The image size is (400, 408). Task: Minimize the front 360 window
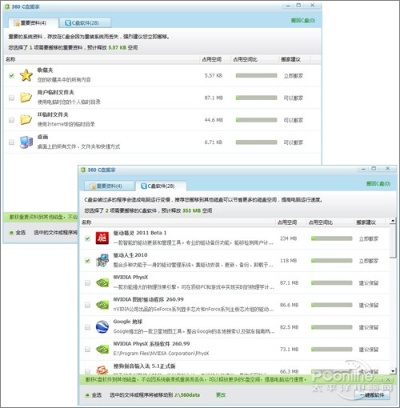(363, 169)
